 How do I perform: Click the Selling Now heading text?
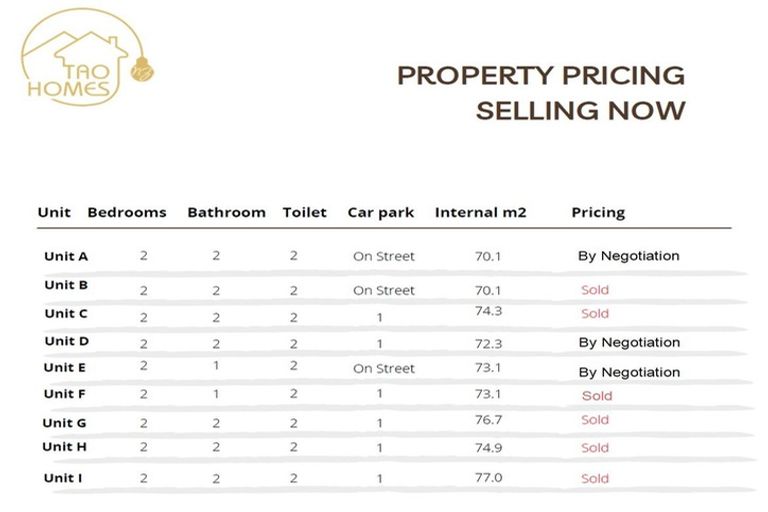pos(580,110)
